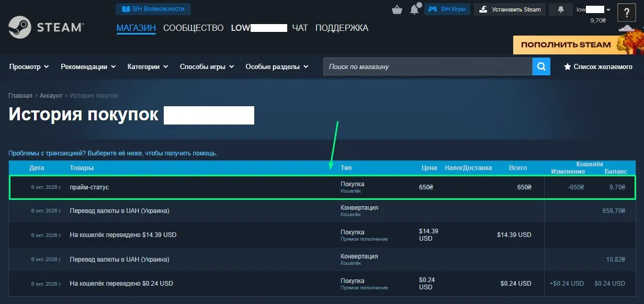
Task: Open Steam notifications bell beside the account name
Action: 561,9
